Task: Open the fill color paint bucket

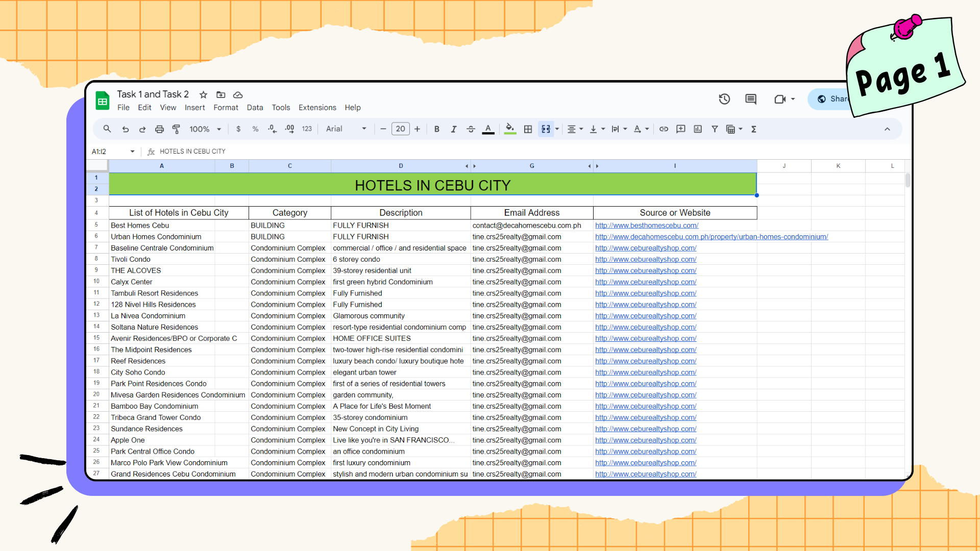Action: coord(509,129)
